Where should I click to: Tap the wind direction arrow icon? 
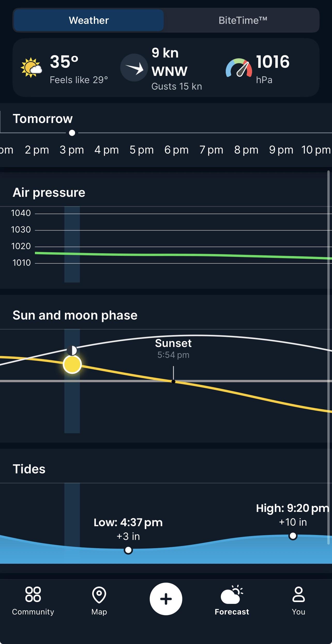134,68
